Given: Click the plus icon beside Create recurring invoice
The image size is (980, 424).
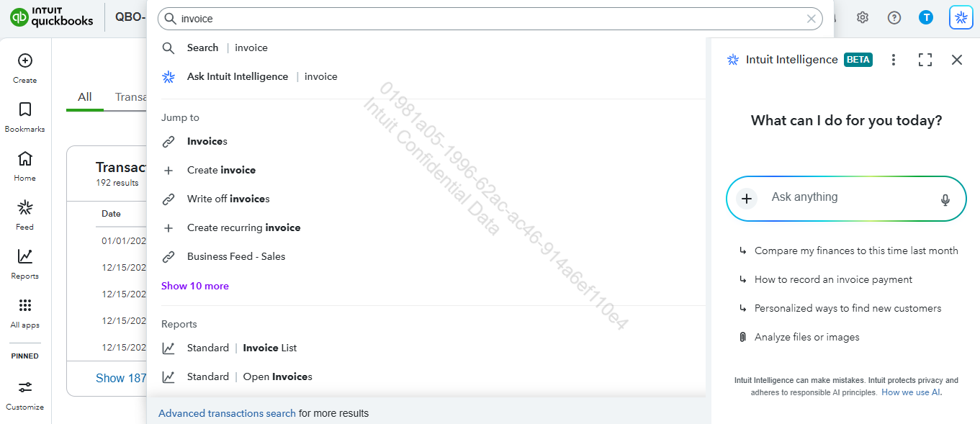Looking at the screenshot, I should point(168,227).
